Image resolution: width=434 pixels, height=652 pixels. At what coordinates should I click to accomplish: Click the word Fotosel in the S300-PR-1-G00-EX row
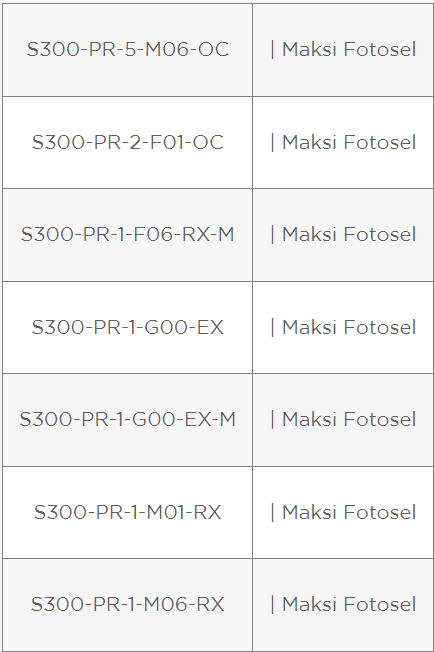(380, 327)
